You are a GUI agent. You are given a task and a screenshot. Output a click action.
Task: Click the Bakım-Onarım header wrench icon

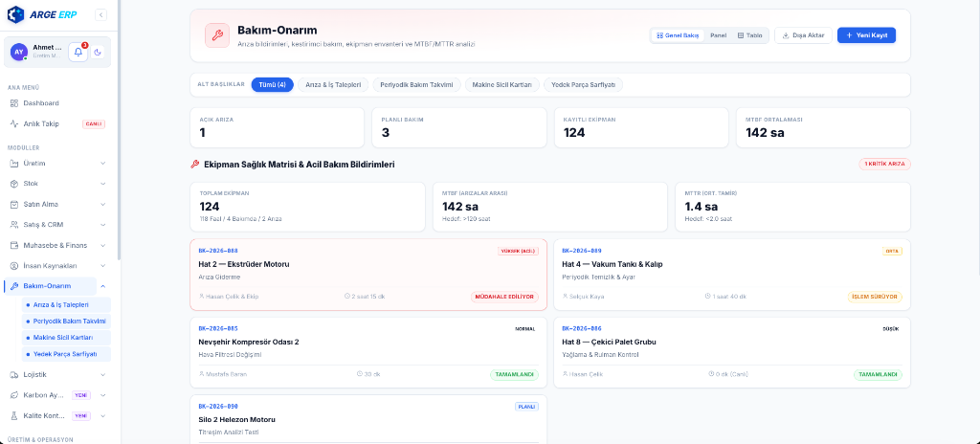(217, 35)
